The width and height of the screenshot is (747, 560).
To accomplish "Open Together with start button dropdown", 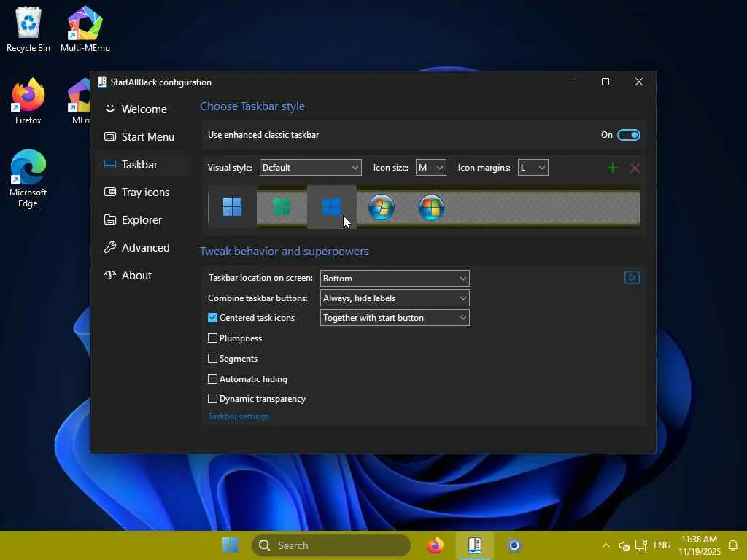I will pos(395,318).
